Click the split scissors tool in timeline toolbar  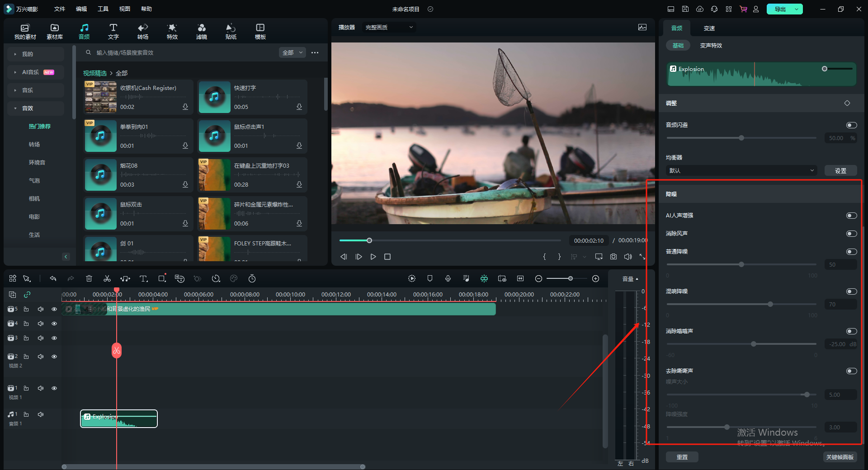(107, 279)
